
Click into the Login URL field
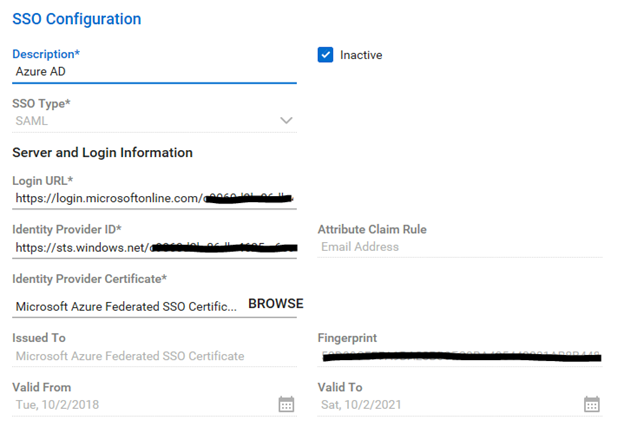154,198
